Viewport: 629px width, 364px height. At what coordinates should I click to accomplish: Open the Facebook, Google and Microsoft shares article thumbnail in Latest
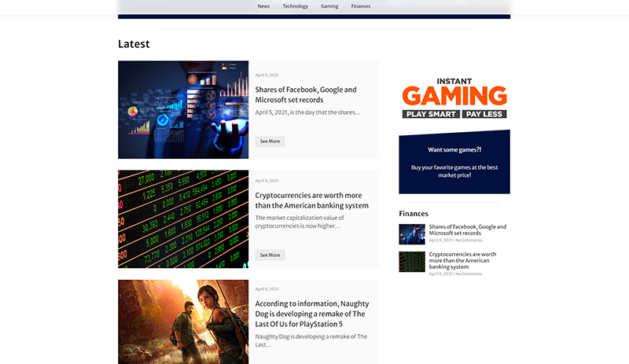[183, 109]
